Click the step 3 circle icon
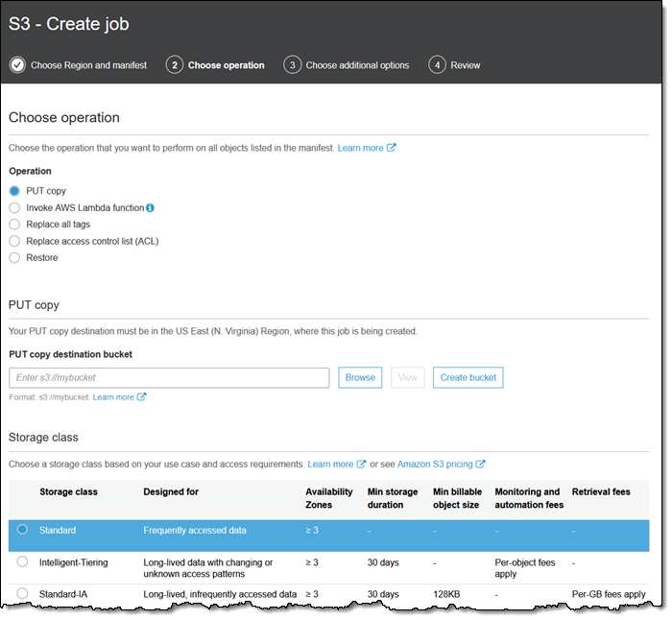The width and height of the screenshot is (672, 620). click(292, 65)
